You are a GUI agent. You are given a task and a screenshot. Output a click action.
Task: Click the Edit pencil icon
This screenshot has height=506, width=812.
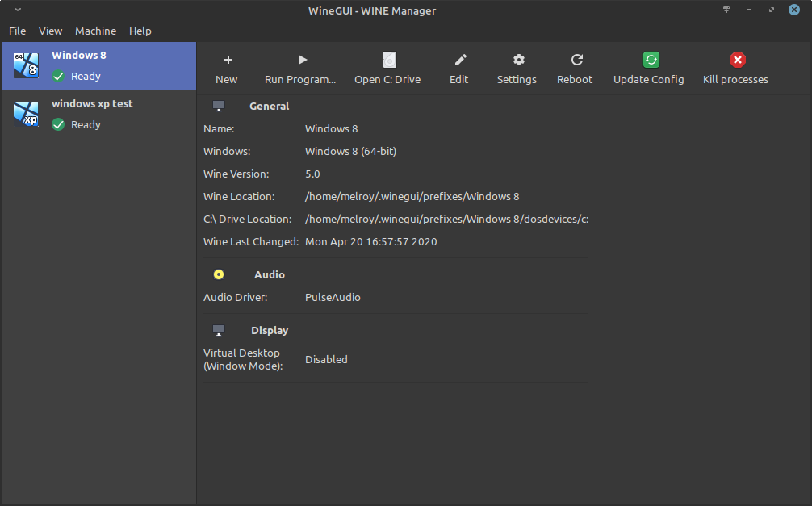click(460, 60)
